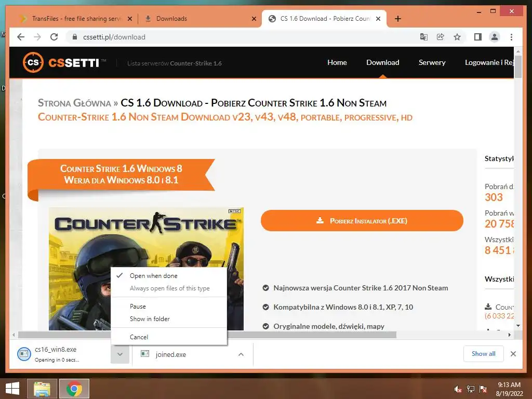Click Pobierz Instalator (.EXE) button
This screenshot has height=399, width=532.
pyautogui.click(x=362, y=220)
